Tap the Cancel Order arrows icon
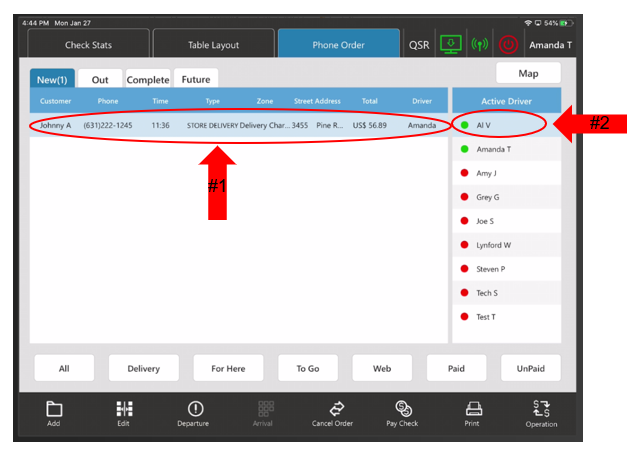629x451 pixels. click(x=336, y=409)
